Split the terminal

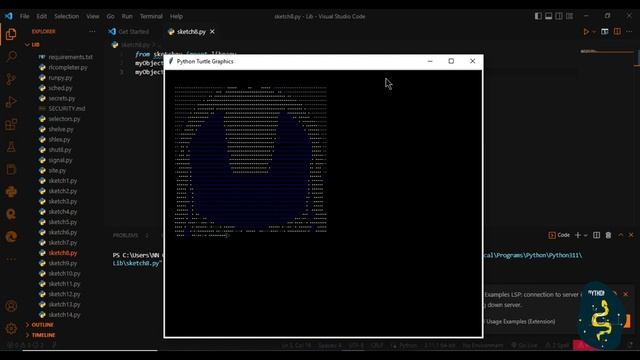pyautogui.click(x=596, y=235)
